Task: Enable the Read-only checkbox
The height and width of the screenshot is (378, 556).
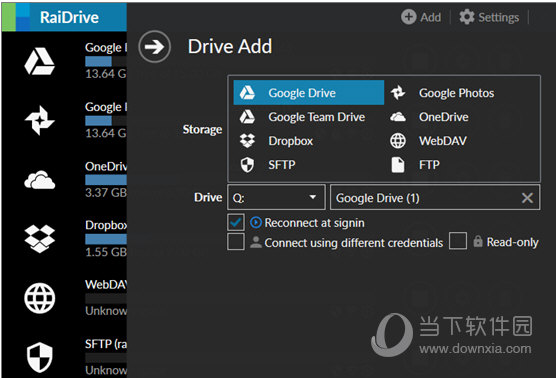Action: coord(458,241)
